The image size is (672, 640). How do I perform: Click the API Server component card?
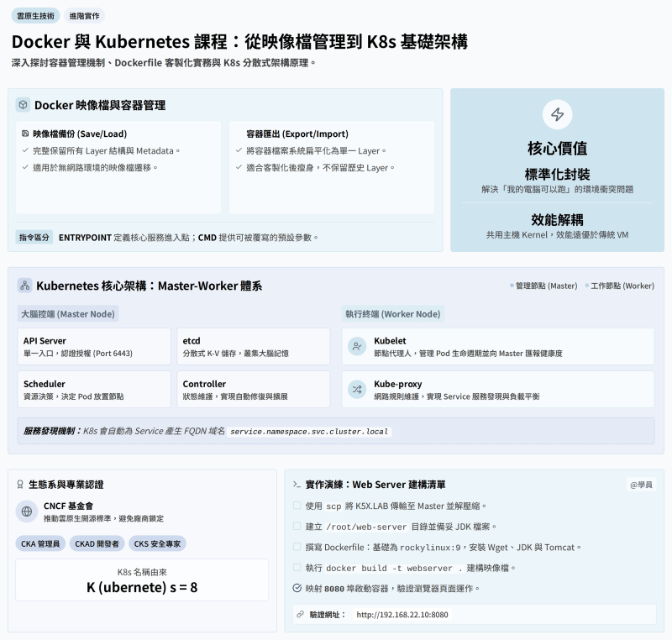(94, 346)
